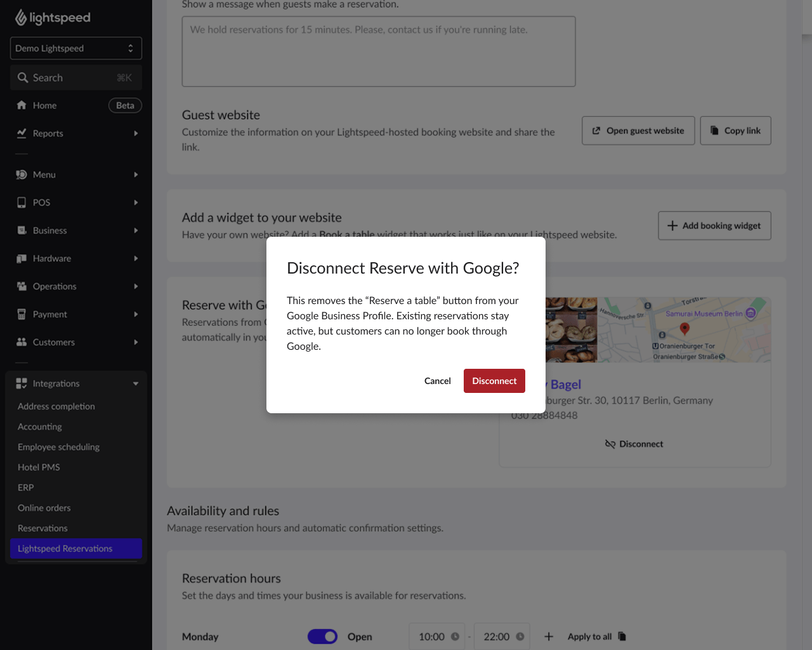812x650 pixels.
Task: Click clock icon in 22:00 field
Action: pyautogui.click(x=520, y=637)
